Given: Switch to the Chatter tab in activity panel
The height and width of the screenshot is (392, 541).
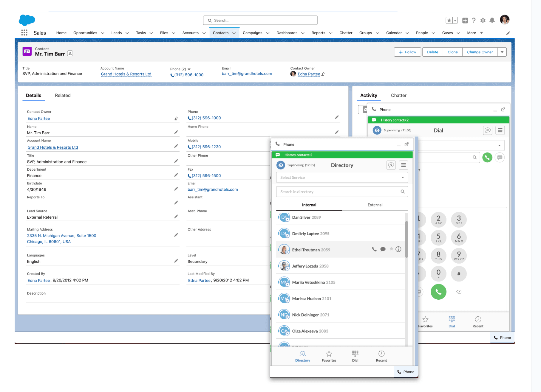Looking at the screenshot, I should tap(399, 95).
